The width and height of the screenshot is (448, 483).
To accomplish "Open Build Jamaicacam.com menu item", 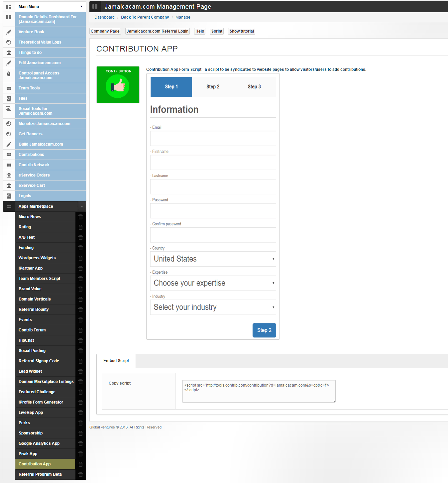I will pos(51,144).
